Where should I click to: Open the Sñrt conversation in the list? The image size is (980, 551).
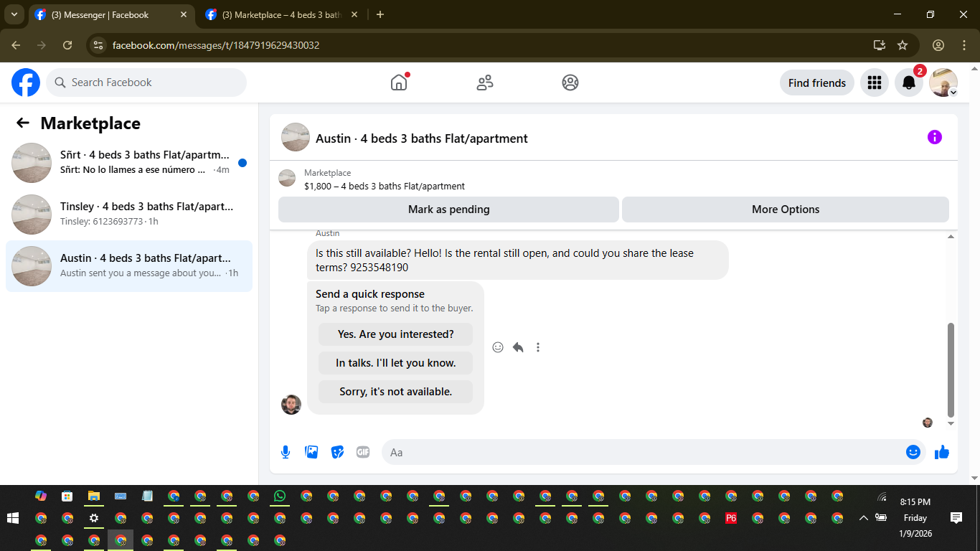pos(129,163)
